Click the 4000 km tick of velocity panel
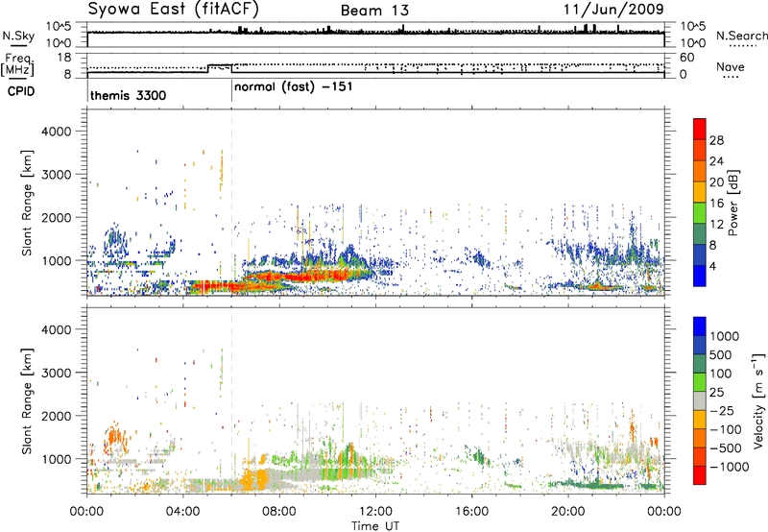Screen dimensions: 768x532 pos(56,329)
